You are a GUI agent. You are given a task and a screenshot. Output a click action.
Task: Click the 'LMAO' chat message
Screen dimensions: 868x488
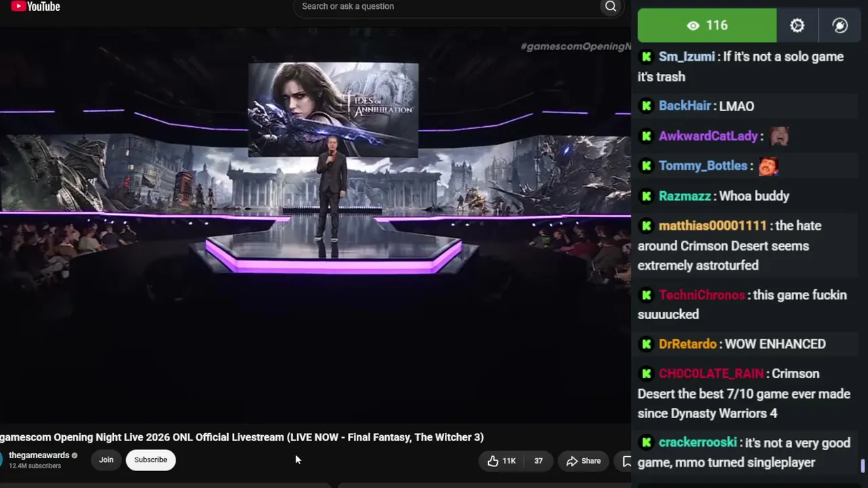pyautogui.click(x=736, y=106)
